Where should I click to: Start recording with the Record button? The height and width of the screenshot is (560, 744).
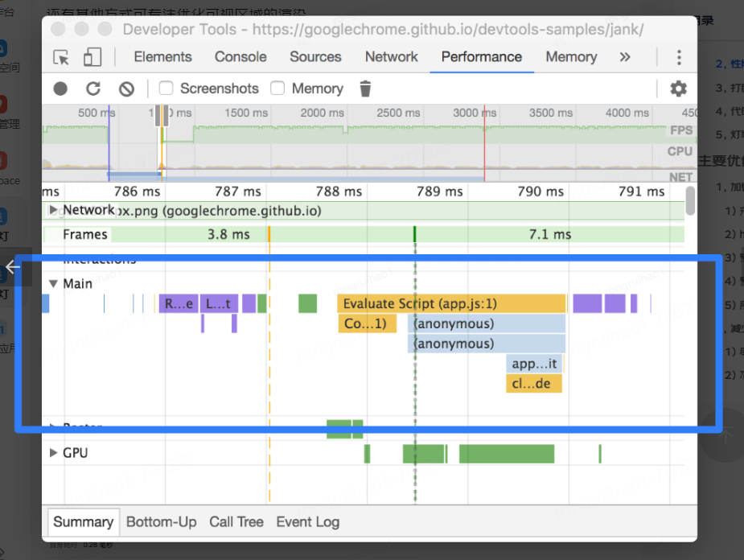(x=60, y=89)
